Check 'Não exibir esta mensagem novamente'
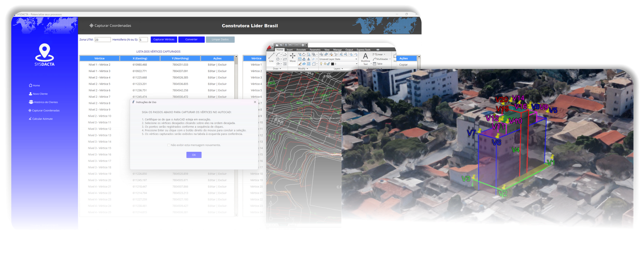644x262 pixels. click(169, 145)
